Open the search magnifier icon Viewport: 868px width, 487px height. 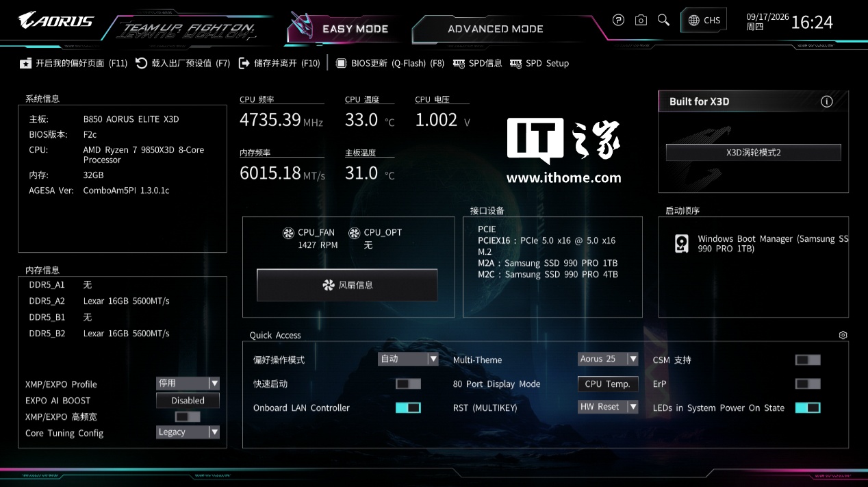[x=663, y=20]
